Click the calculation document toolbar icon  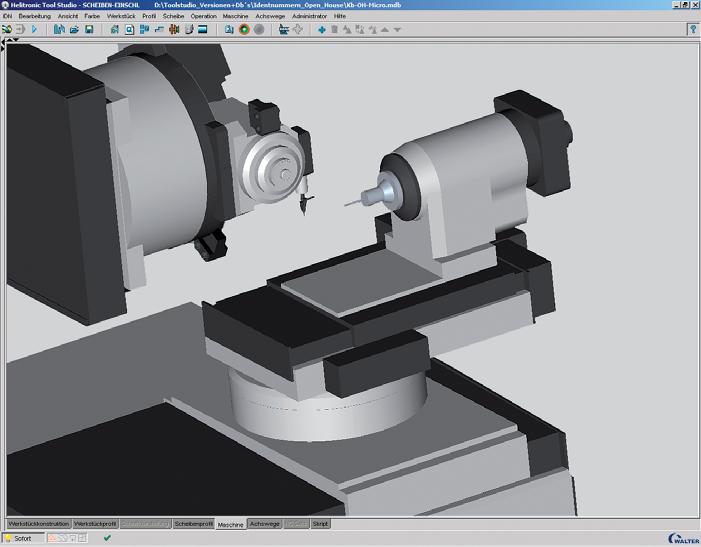coord(229,29)
